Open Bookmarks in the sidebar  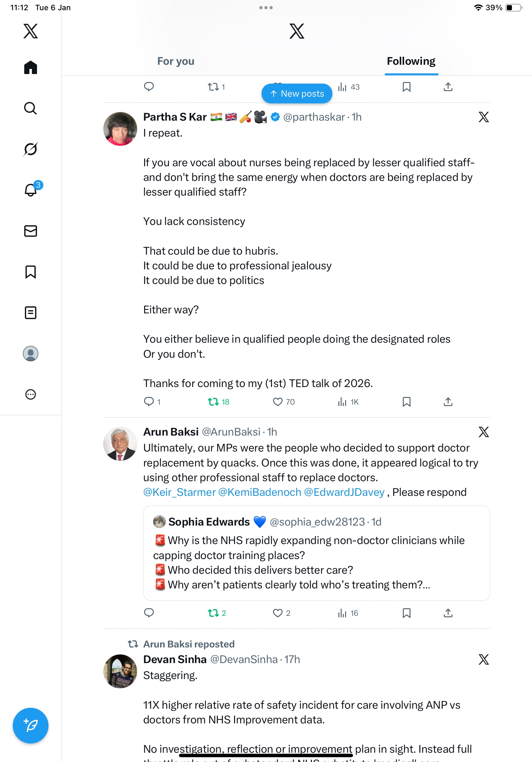(31, 272)
